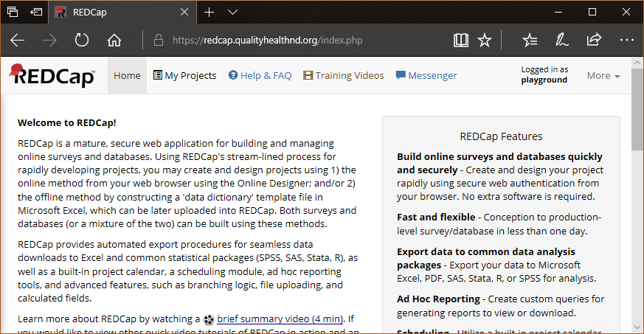644x334 pixels.
Task: Open browser Settings and more menu
Action: tap(627, 40)
